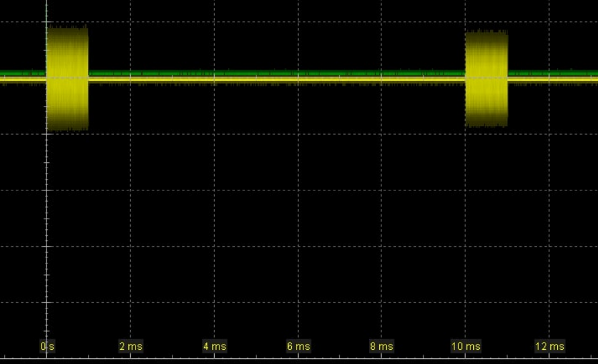This screenshot has height=364, width=598.
Task: Click the green trace line between the bursts
Action: coord(268,73)
